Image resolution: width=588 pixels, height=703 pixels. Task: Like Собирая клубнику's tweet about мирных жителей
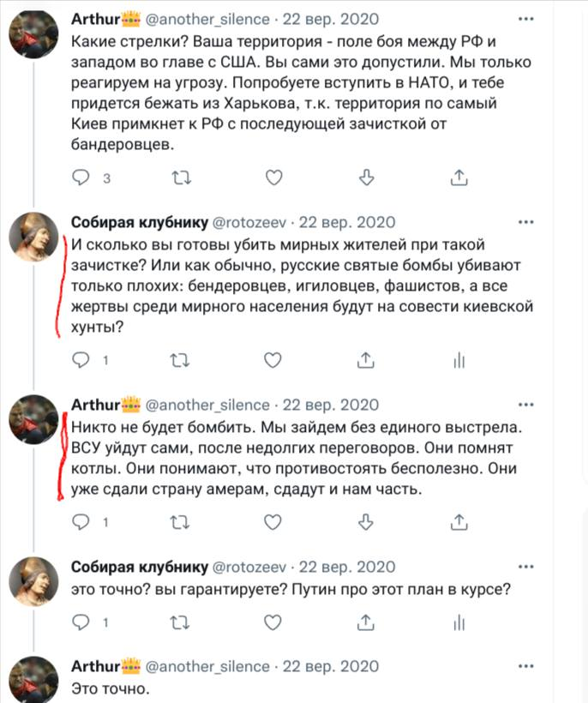tap(273, 360)
